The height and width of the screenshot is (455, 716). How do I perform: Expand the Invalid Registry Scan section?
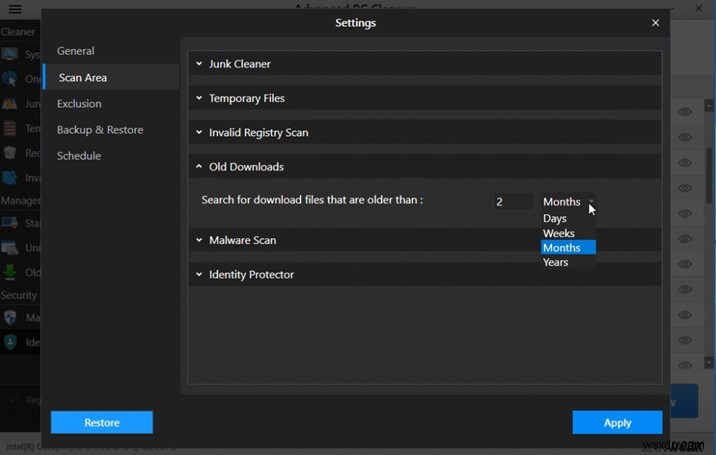pos(258,132)
